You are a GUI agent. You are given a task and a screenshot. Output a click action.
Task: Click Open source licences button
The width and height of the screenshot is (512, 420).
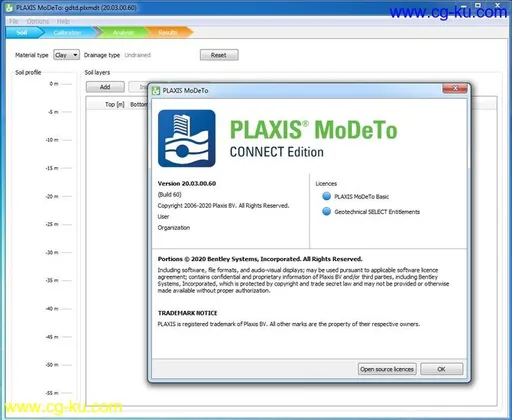387,369
